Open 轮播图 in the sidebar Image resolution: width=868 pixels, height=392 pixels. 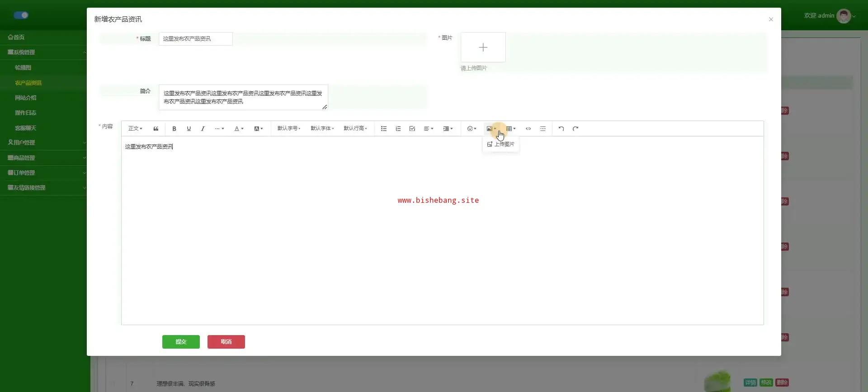[23, 68]
